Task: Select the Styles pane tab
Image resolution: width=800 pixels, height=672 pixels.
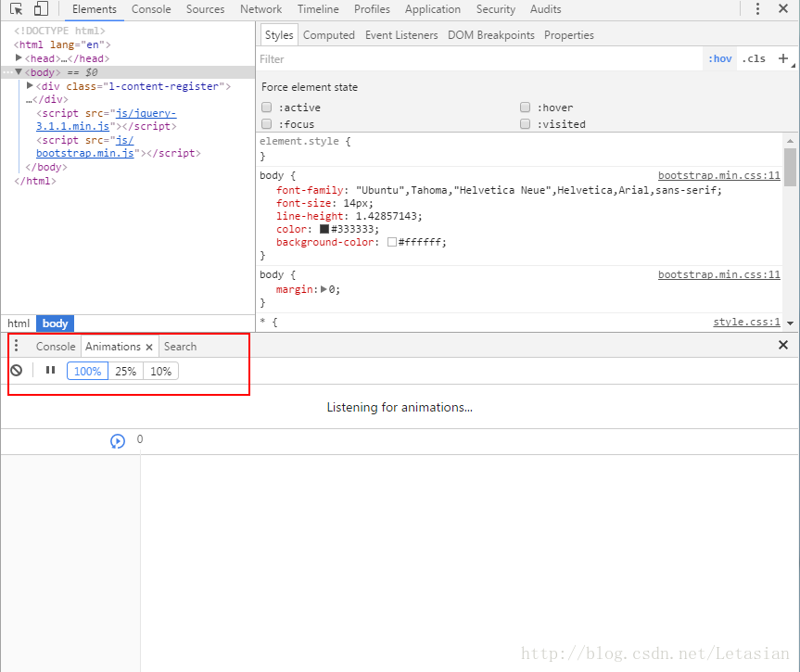Action: click(x=279, y=35)
